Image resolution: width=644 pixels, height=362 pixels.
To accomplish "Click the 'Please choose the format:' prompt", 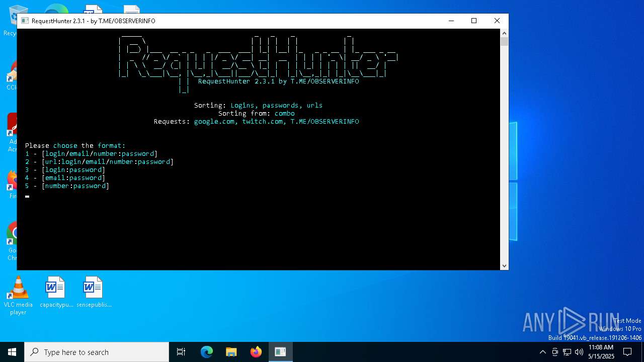I will 75,145.
